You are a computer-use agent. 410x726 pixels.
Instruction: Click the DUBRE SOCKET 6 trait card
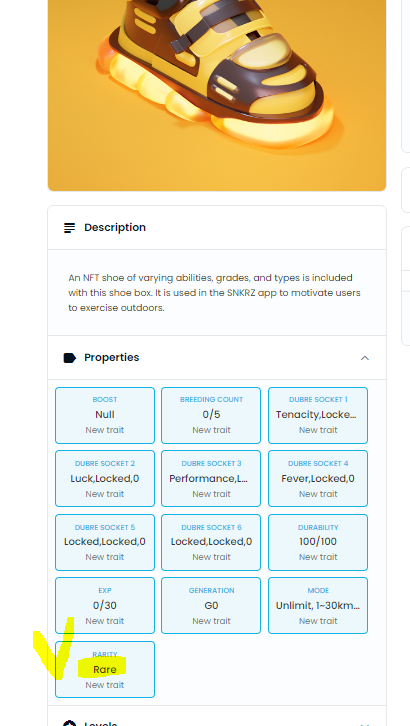211,542
